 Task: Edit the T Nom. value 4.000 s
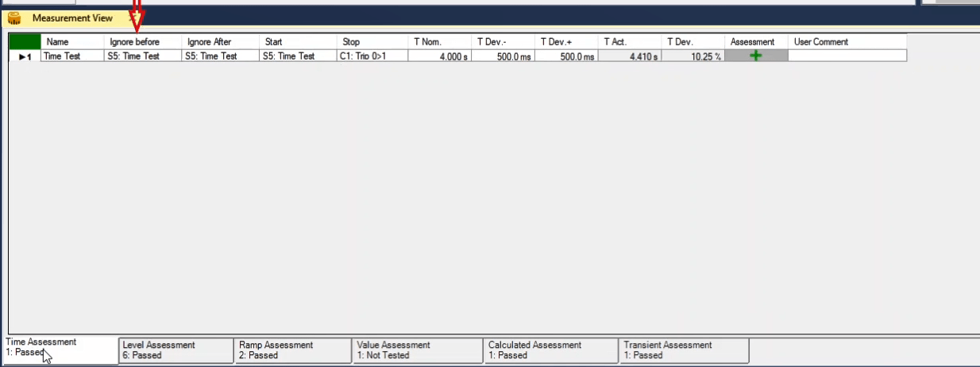(439, 56)
